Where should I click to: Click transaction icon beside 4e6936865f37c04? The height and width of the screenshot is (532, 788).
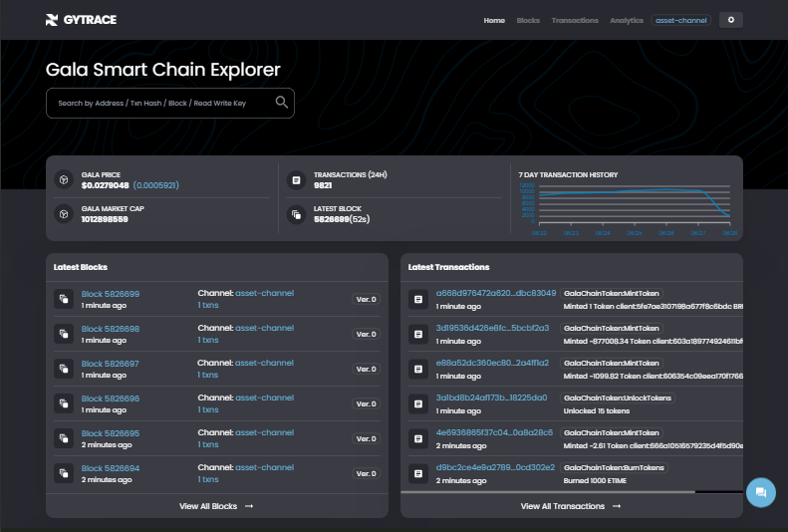(418, 438)
